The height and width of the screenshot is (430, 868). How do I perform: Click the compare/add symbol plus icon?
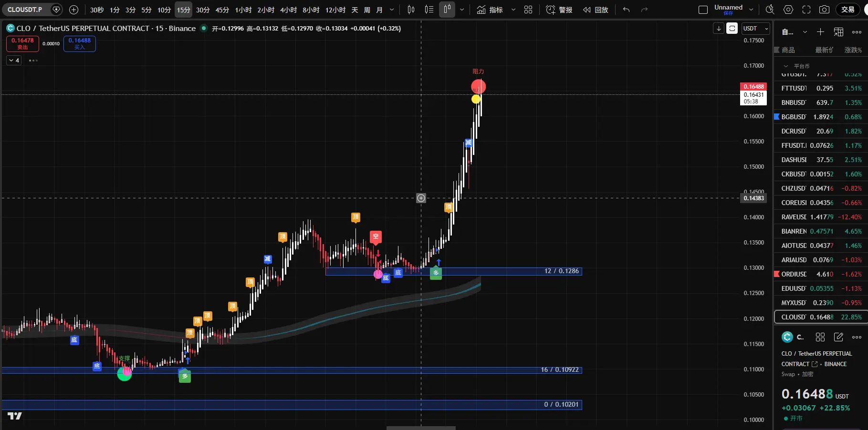click(x=73, y=10)
